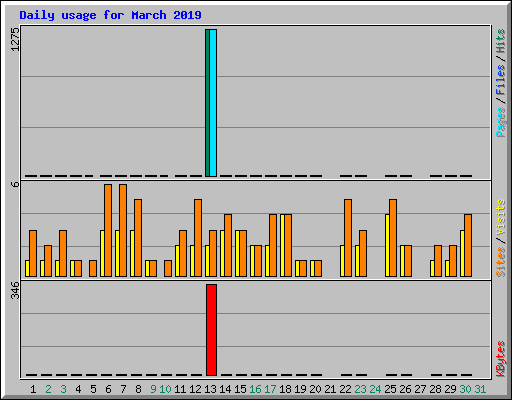
Task: Click the day 28 axis label
Action: [x=435, y=389]
